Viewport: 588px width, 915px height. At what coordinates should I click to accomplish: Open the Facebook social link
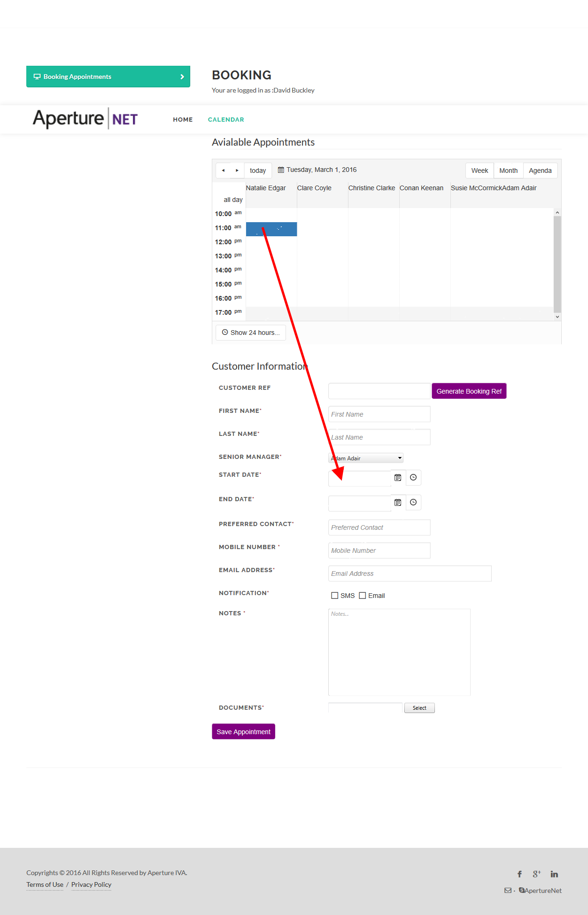(519, 874)
